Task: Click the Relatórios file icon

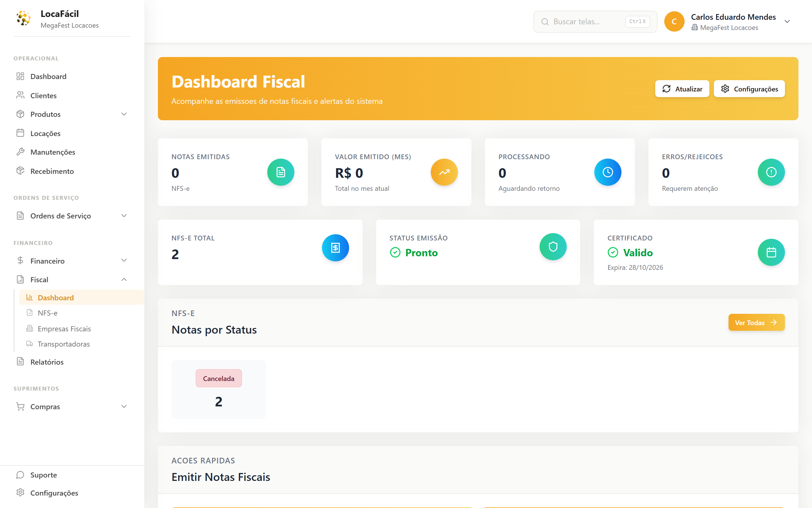Action: pos(20,362)
